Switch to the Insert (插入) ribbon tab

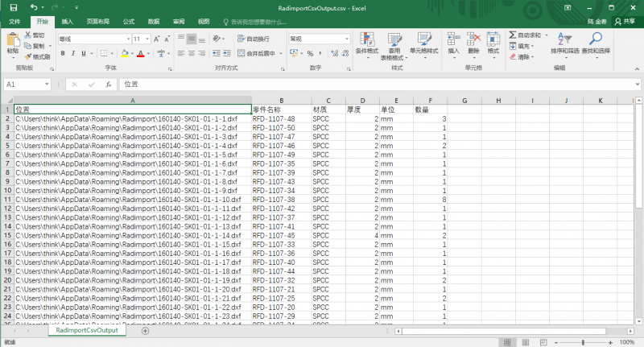tap(68, 22)
